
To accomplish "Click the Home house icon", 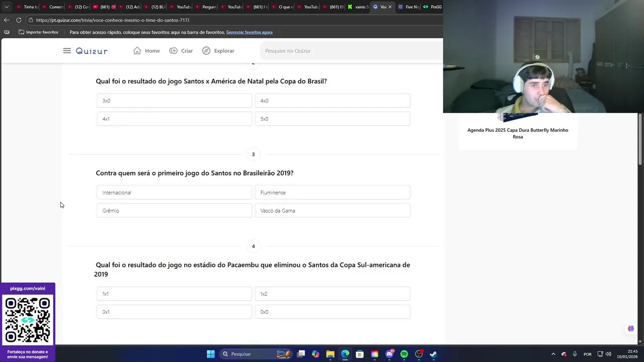I will [x=137, y=51].
